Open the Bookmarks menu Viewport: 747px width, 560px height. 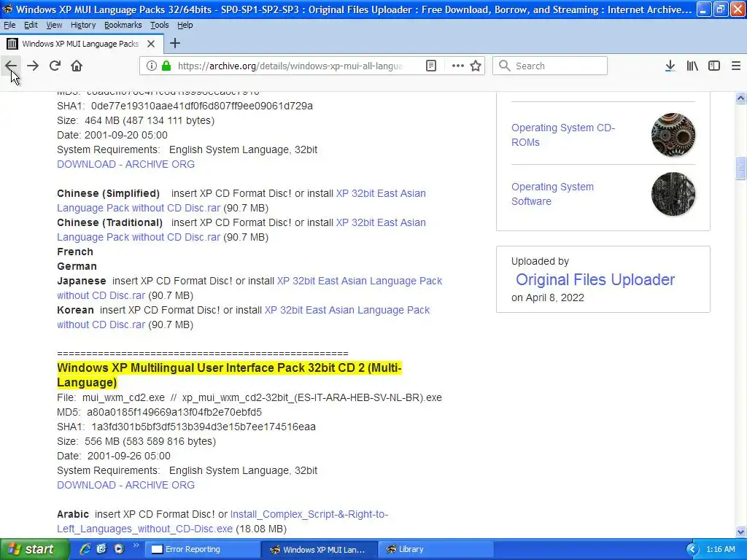123,25
